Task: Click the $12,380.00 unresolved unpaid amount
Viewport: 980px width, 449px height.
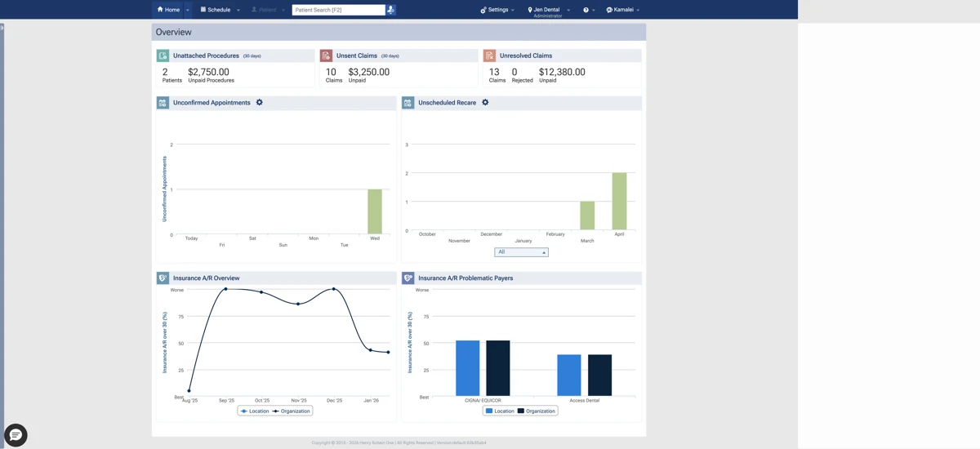Action: click(562, 72)
